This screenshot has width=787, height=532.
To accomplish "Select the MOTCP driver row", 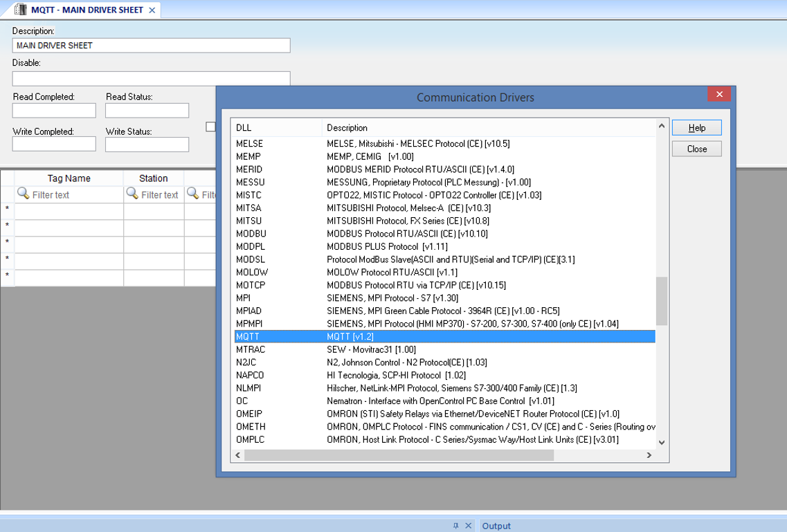I will coord(444,285).
